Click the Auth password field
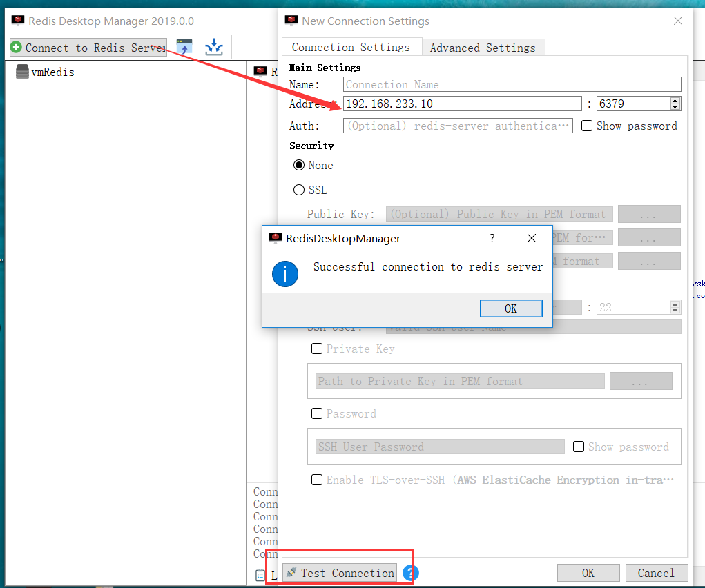This screenshot has width=705, height=588. click(458, 126)
